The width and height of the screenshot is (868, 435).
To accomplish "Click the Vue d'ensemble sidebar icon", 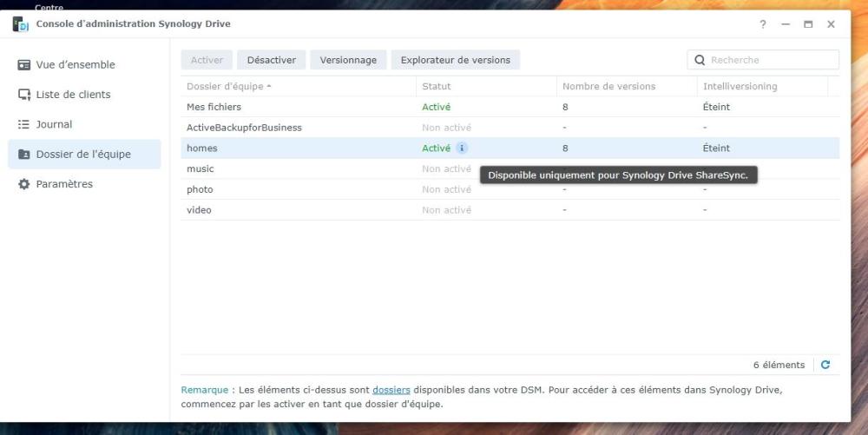I will (23, 65).
